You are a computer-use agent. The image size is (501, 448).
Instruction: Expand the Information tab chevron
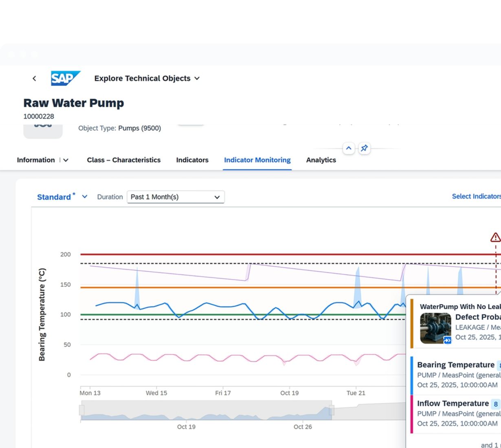(x=66, y=160)
